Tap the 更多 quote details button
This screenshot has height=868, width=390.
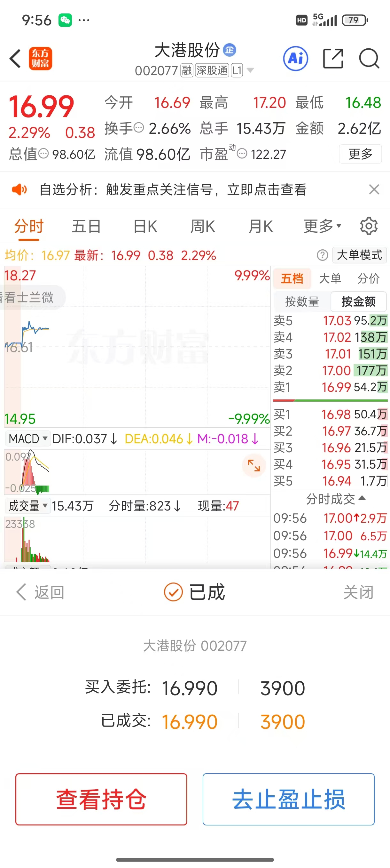click(360, 154)
